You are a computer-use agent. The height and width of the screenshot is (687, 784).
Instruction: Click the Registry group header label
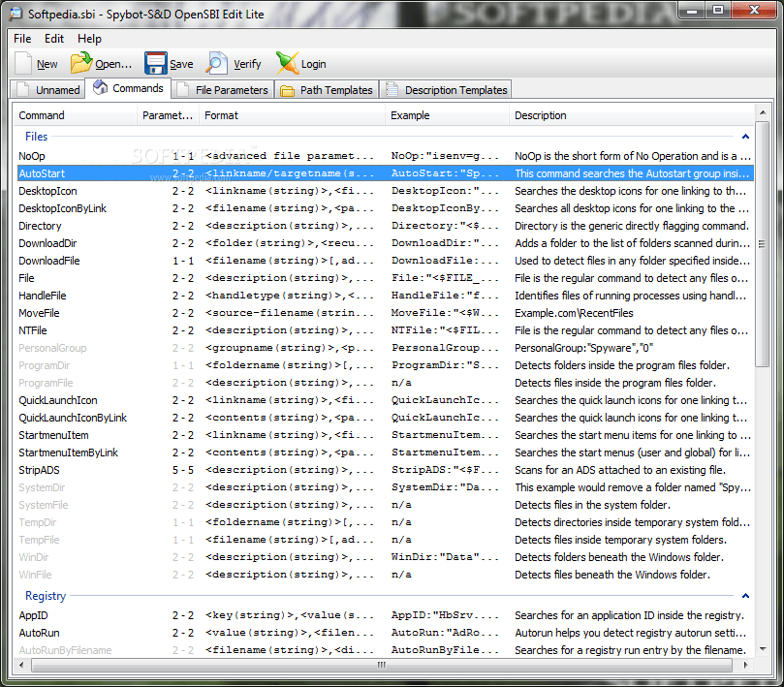(46, 596)
